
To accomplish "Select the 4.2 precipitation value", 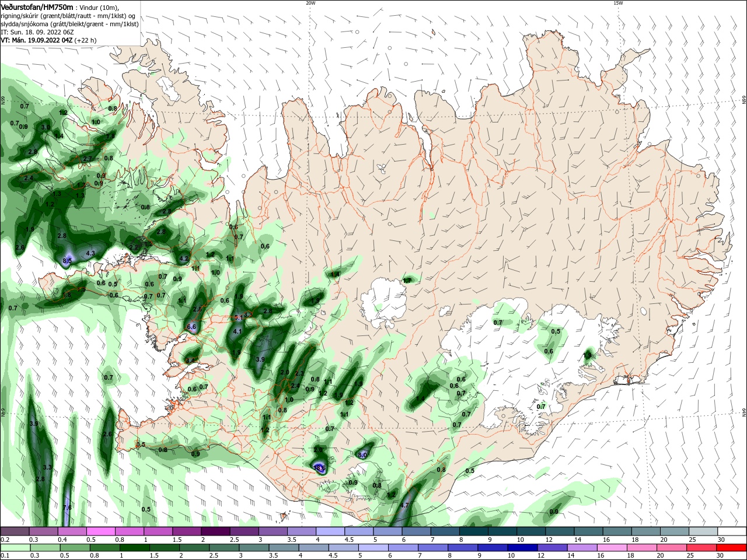I will [x=184, y=258].
